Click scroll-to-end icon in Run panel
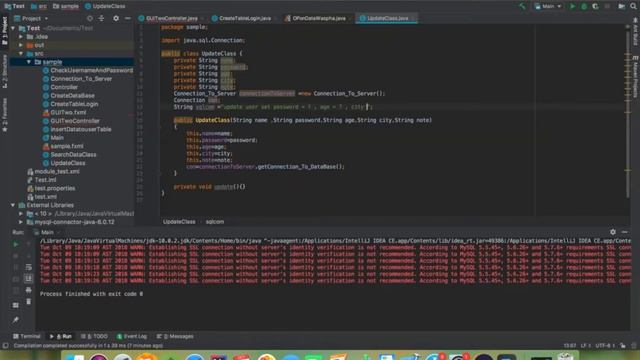This screenshot has width=640, height=360. point(28,278)
